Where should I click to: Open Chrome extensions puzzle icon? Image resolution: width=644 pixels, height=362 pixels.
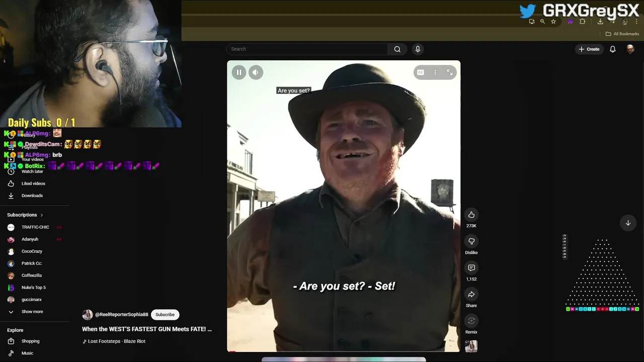[583, 22]
